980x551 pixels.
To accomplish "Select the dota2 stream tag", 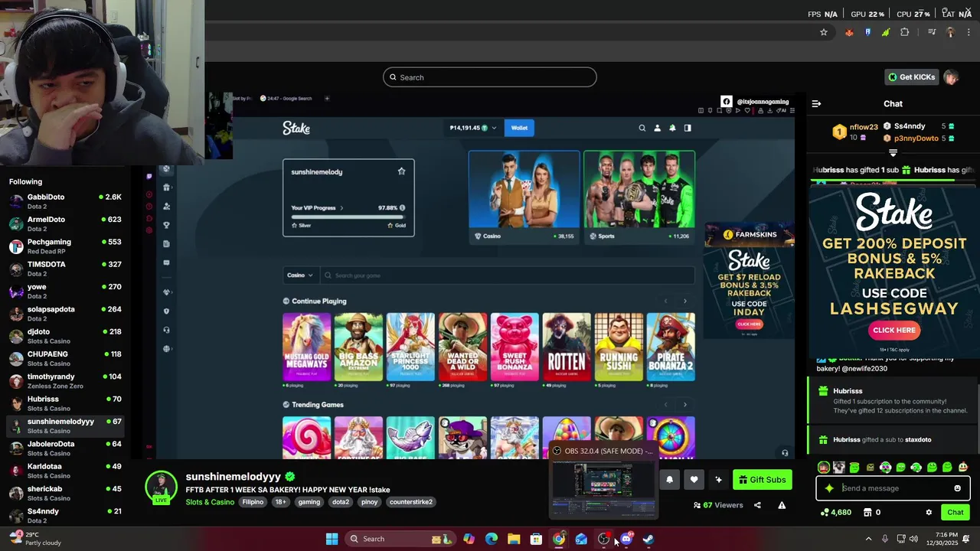I will pyautogui.click(x=341, y=502).
